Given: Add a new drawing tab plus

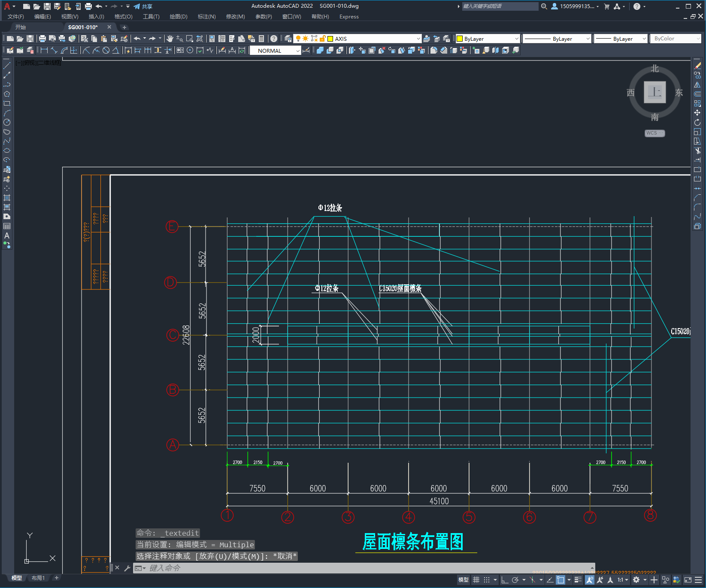Looking at the screenshot, I should tap(124, 27).
